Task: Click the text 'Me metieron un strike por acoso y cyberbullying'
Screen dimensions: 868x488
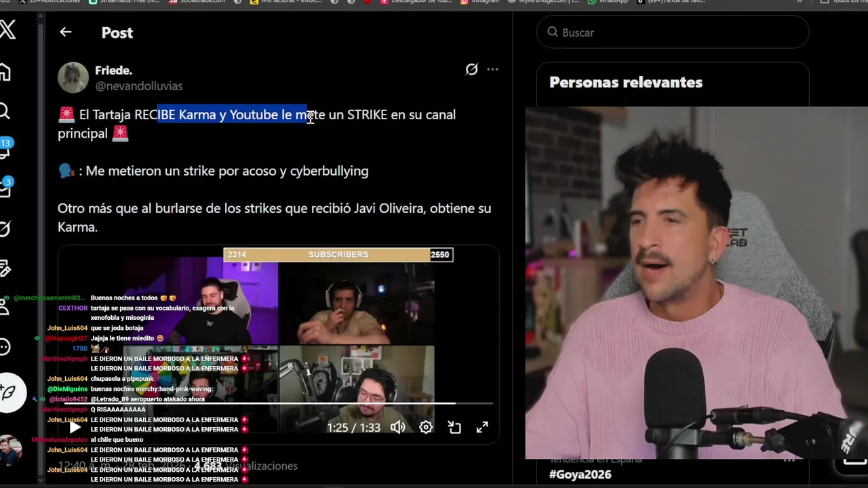Action: click(227, 171)
